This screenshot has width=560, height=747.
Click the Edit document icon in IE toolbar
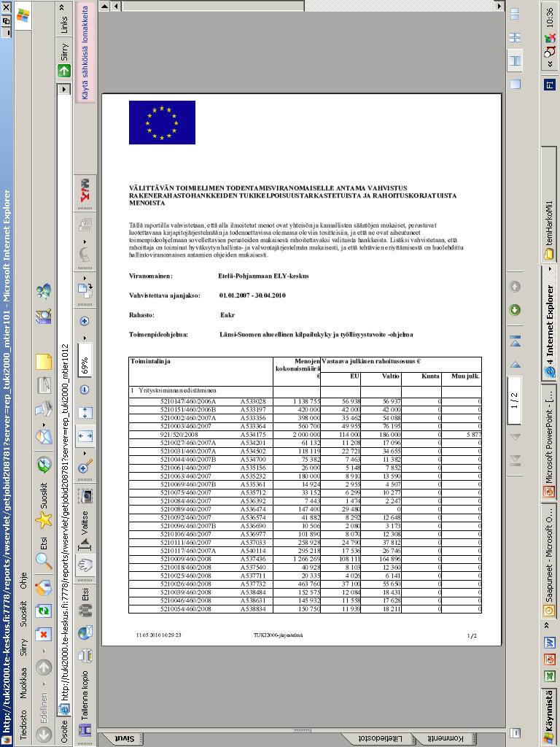pos(44,385)
